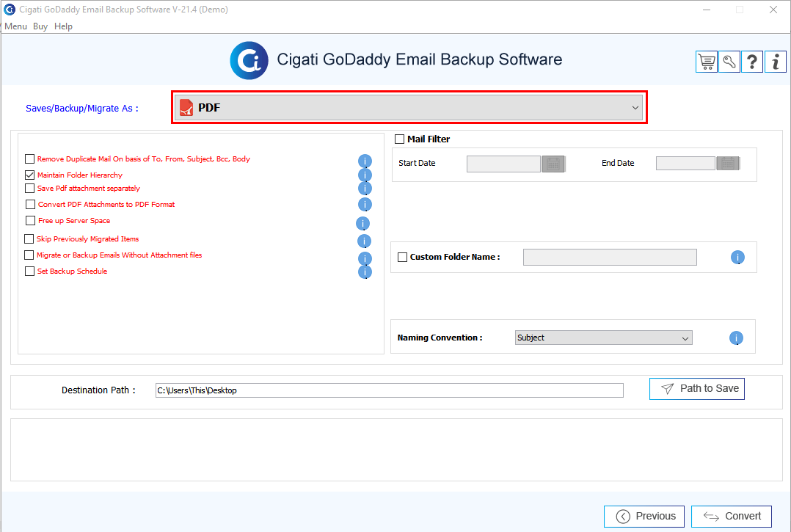Show info for Skip Previously Migrated Items

pyautogui.click(x=364, y=241)
